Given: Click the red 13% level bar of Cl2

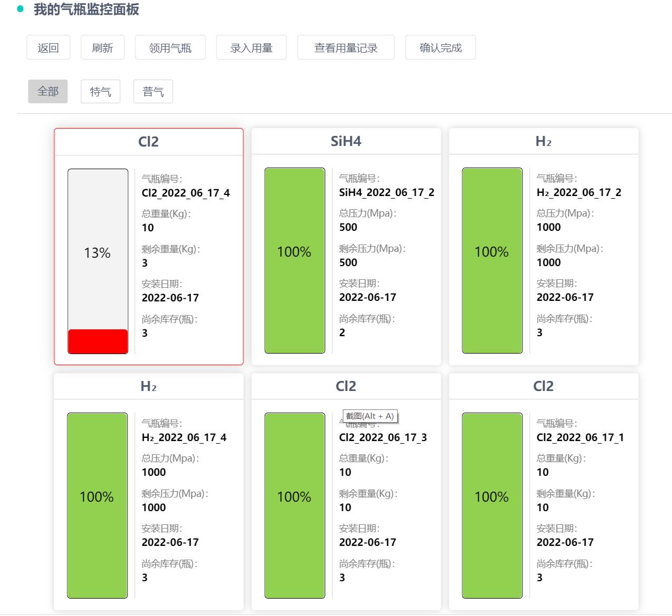Looking at the screenshot, I should (97, 340).
